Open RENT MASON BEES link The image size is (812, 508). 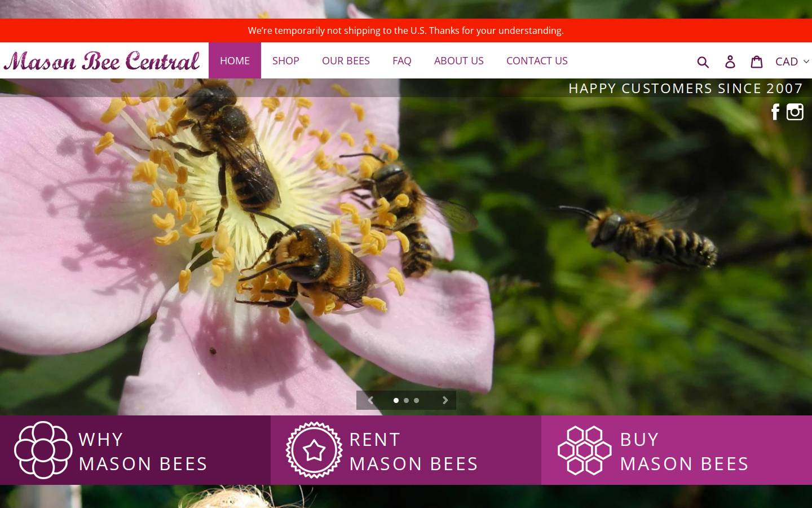click(406, 450)
